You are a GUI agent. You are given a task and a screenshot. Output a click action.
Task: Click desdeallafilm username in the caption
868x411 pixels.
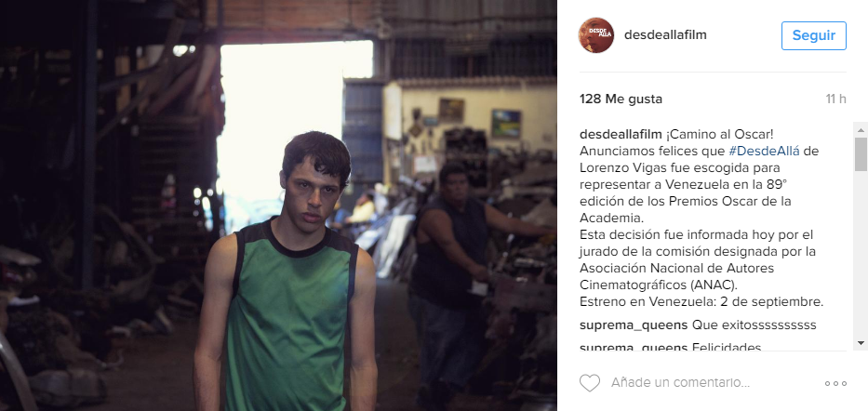[x=621, y=135]
